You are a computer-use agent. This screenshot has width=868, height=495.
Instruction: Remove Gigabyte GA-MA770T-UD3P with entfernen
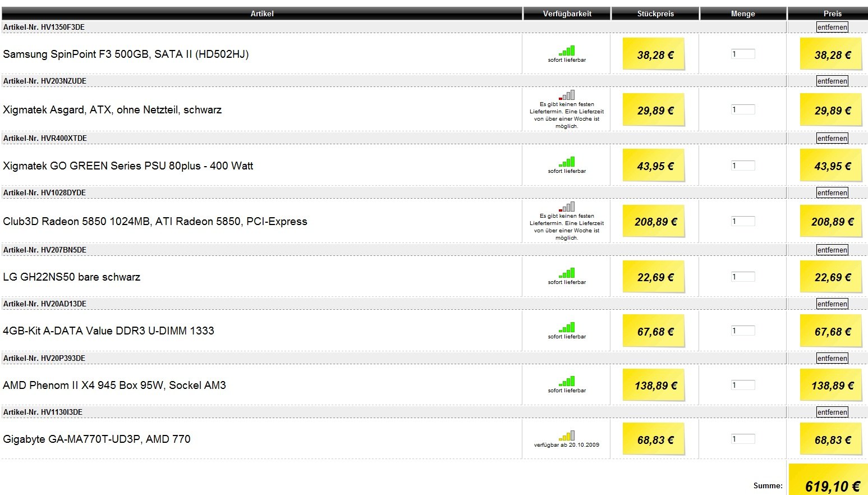point(832,412)
